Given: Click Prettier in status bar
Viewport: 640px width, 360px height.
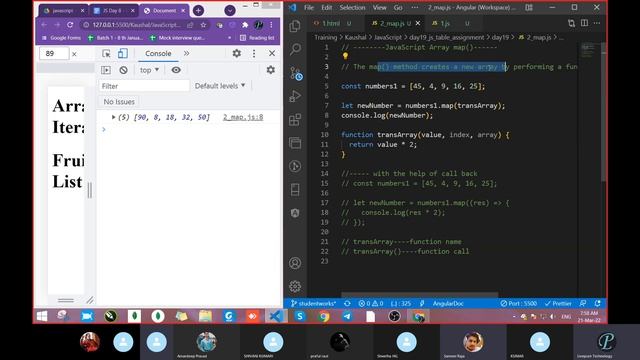Looking at the screenshot, I should click(558, 303).
